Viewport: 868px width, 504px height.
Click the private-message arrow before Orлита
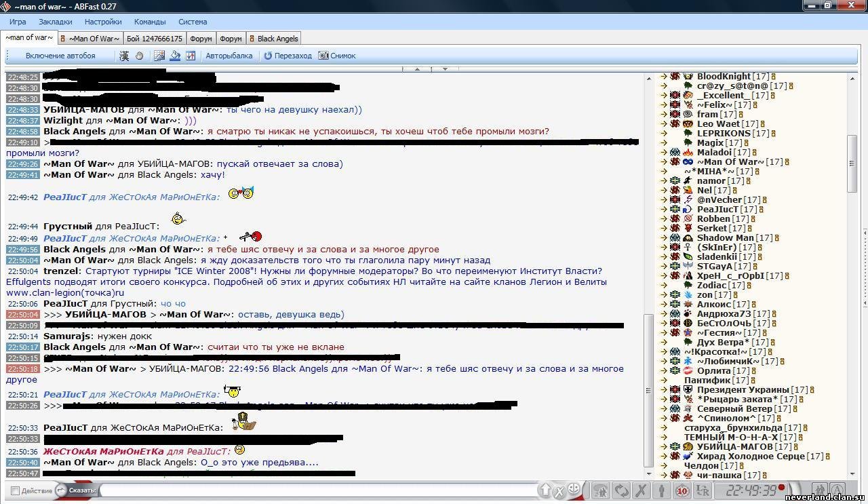[x=665, y=371]
